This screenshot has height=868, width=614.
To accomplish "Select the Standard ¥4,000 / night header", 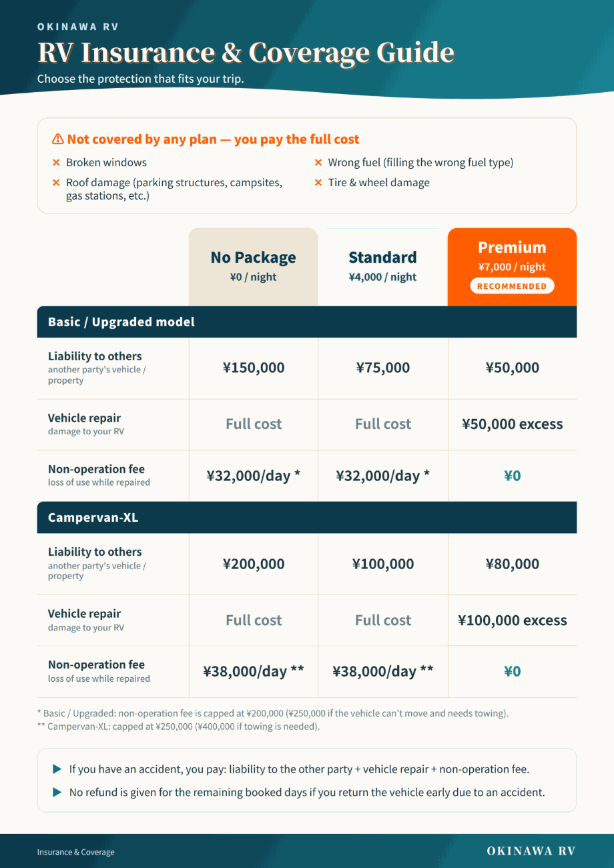I will coord(382,267).
